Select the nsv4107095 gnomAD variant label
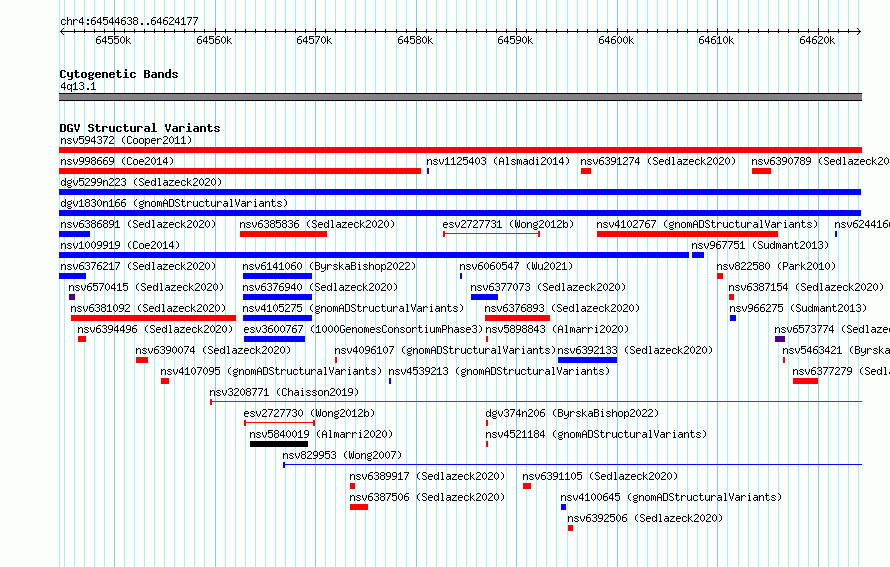 pyautogui.click(x=271, y=371)
